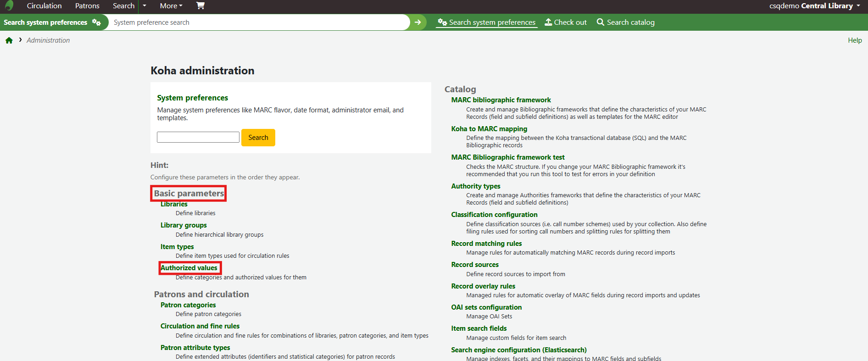Open Item search fields link
This screenshot has width=868, height=361.
coord(479,328)
